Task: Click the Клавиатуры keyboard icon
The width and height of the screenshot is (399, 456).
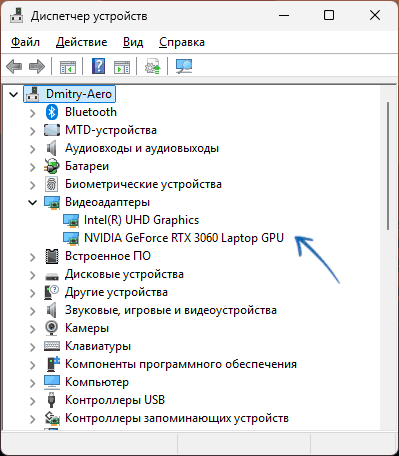Action: coord(52,346)
